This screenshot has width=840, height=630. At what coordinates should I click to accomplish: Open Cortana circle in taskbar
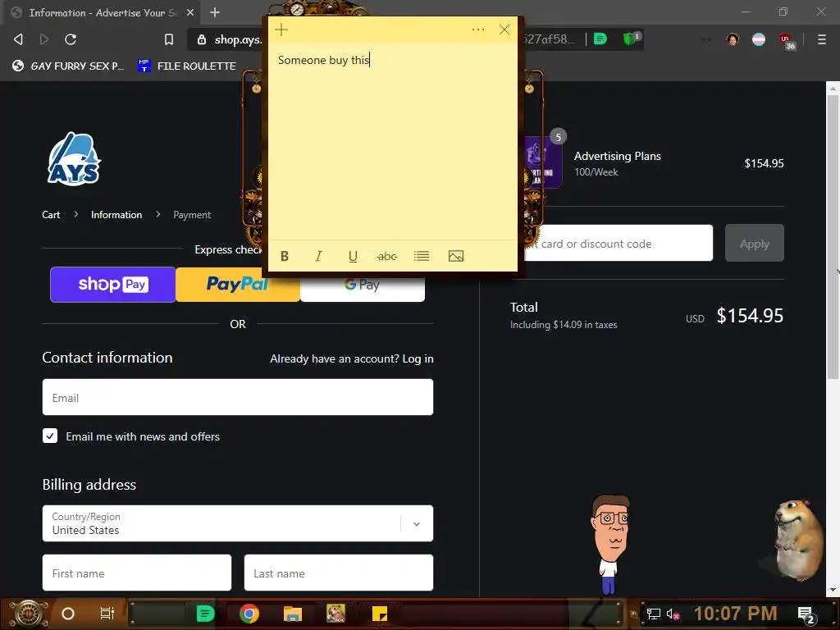coord(67,614)
